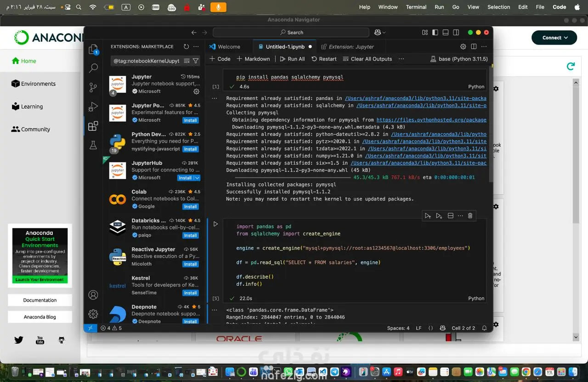Toggle the primary sidebar layout button
Viewport: 588px width, 382px height.
point(435,33)
